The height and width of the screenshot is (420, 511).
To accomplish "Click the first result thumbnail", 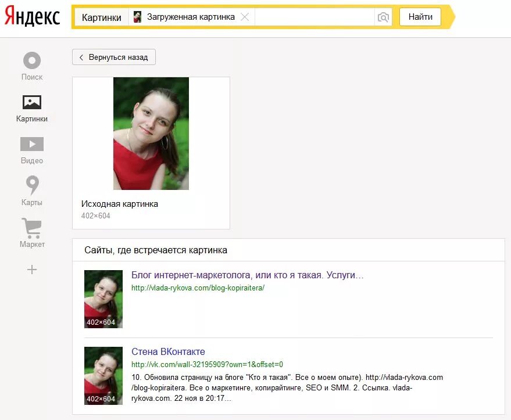I will [103, 299].
